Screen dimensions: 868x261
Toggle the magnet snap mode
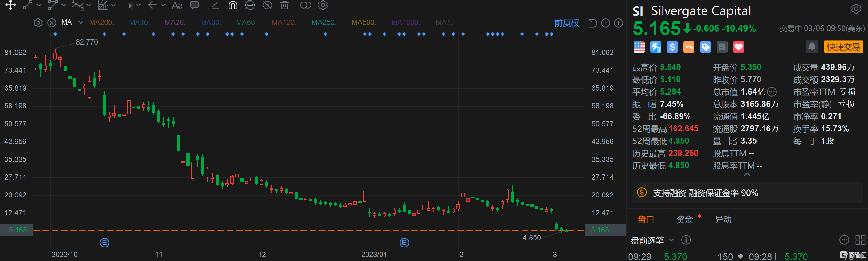click(x=233, y=5)
